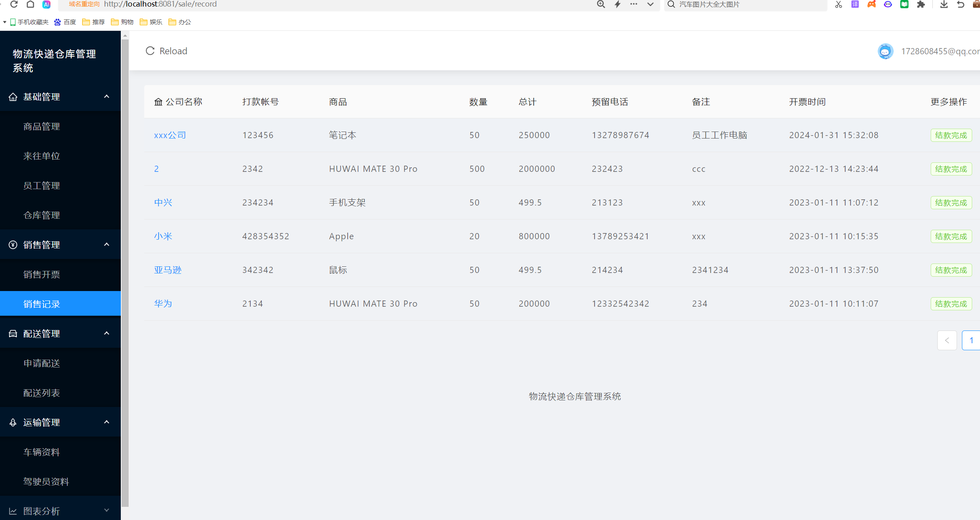Image resolution: width=980 pixels, height=520 pixels.
Task: Click the Reload circular arrow icon
Action: [x=150, y=51]
